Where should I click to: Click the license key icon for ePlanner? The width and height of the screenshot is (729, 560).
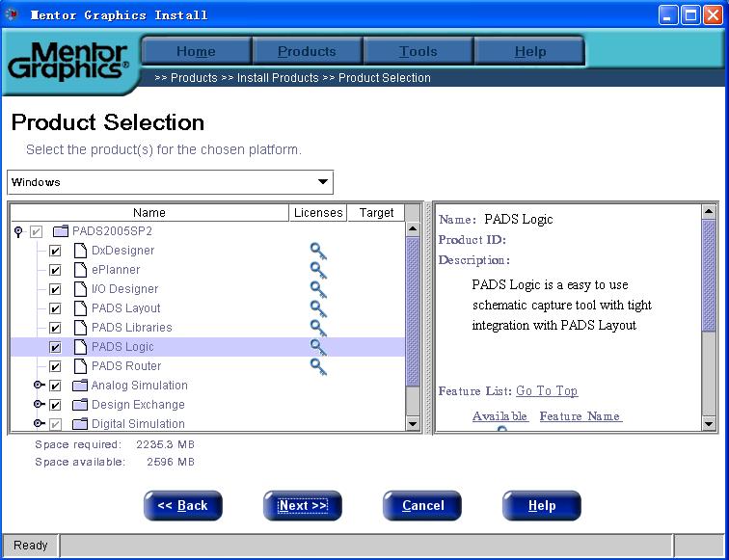[318, 271]
